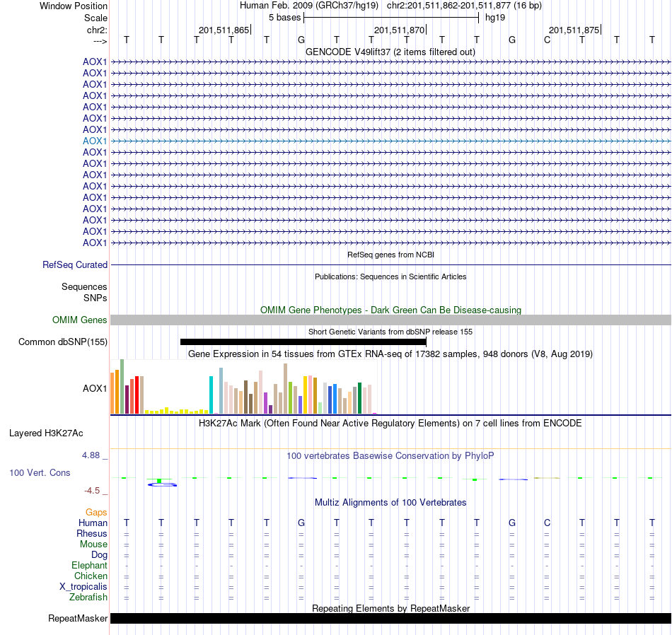Select the Chicken species label
The image size is (672, 635).
(x=91, y=576)
